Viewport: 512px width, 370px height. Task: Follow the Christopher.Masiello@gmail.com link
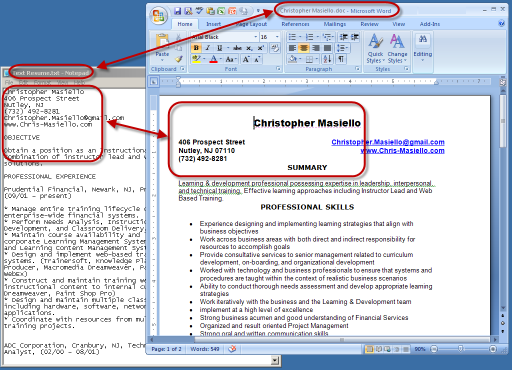[x=388, y=142]
